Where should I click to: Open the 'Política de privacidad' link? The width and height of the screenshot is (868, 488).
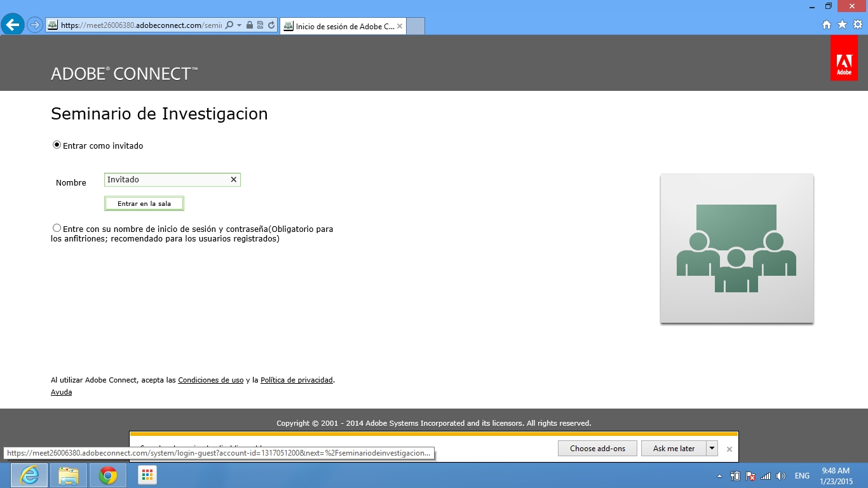click(x=297, y=380)
